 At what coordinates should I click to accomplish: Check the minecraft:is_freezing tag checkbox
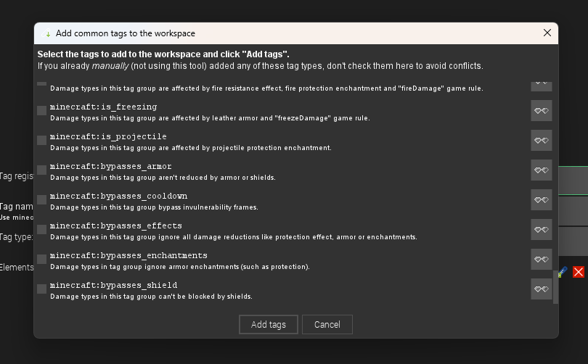(x=42, y=110)
